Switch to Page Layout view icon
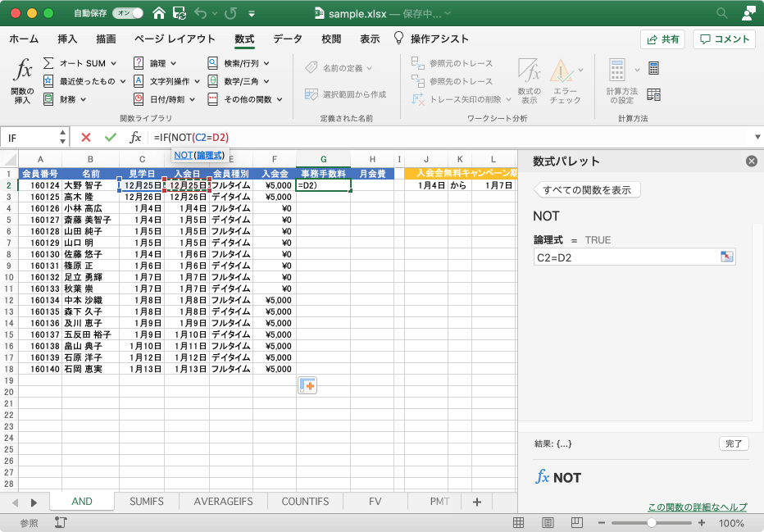Screen dimensions: 764x532 (548, 523)
